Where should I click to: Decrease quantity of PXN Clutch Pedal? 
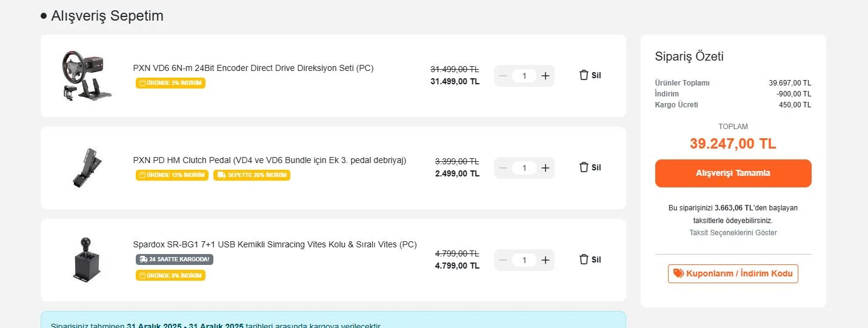pyautogui.click(x=502, y=168)
